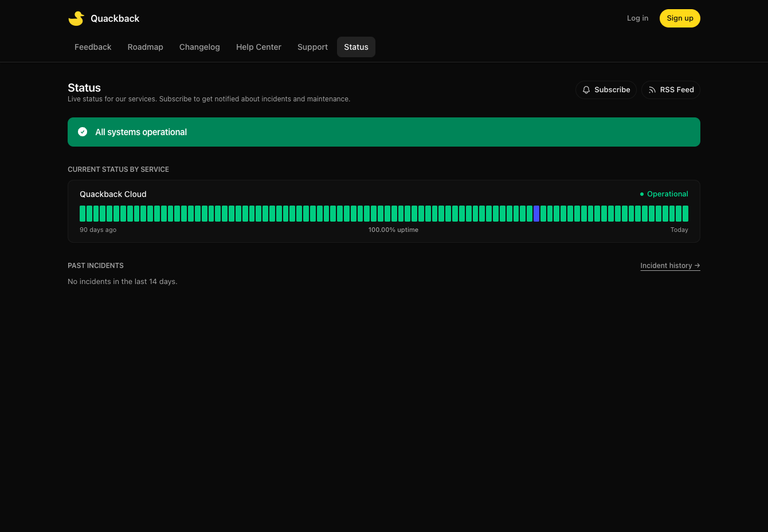Click the checkmark icon in green banner
This screenshot has height=532, width=768.
[x=83, y=132]
